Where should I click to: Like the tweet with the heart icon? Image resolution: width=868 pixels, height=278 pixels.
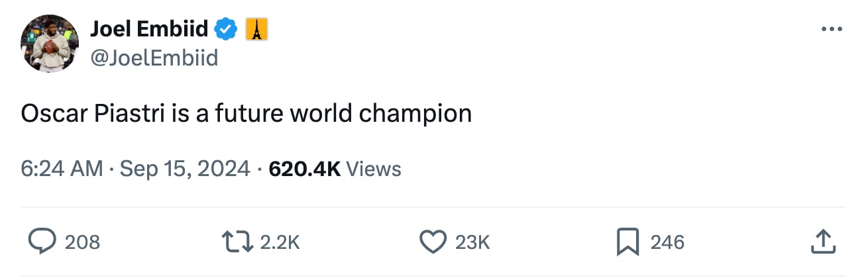click(x=433, y=242)
